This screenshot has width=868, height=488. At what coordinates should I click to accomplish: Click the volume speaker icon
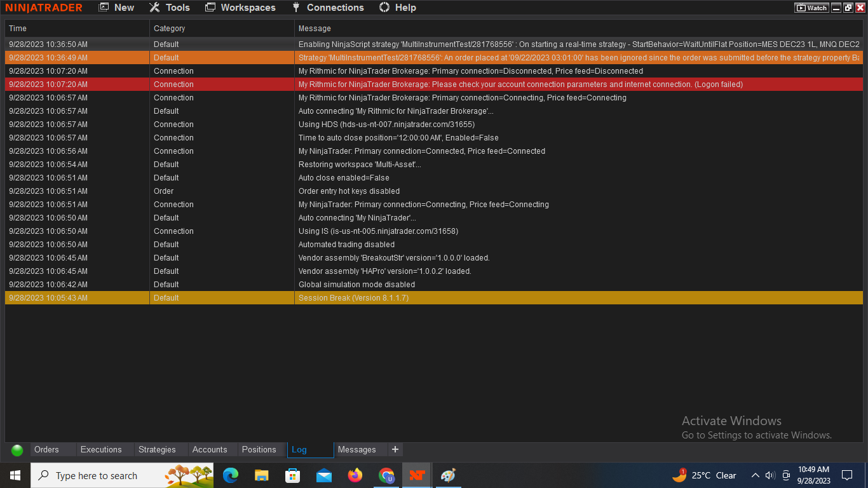coord(770,475)
